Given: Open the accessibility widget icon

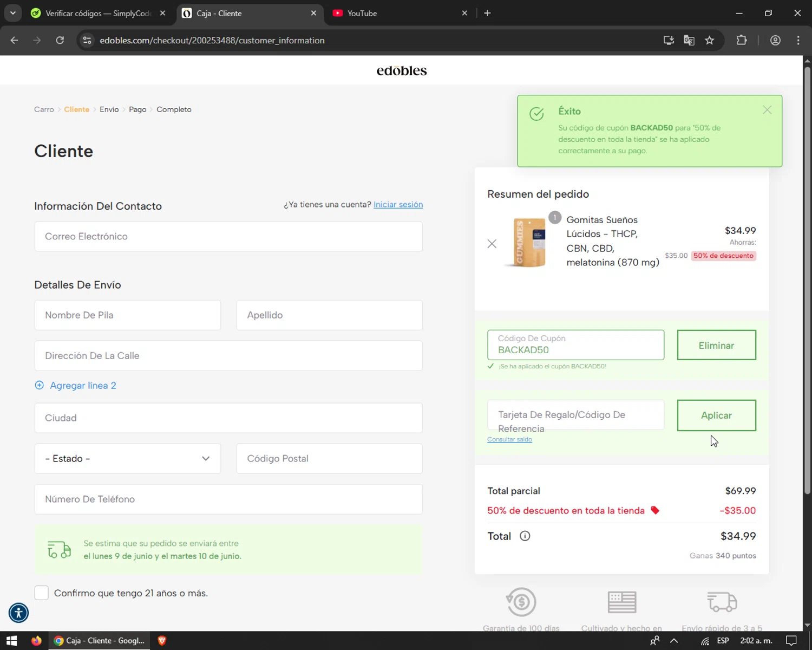Looking at the screenshot, I should pos(18,613).
